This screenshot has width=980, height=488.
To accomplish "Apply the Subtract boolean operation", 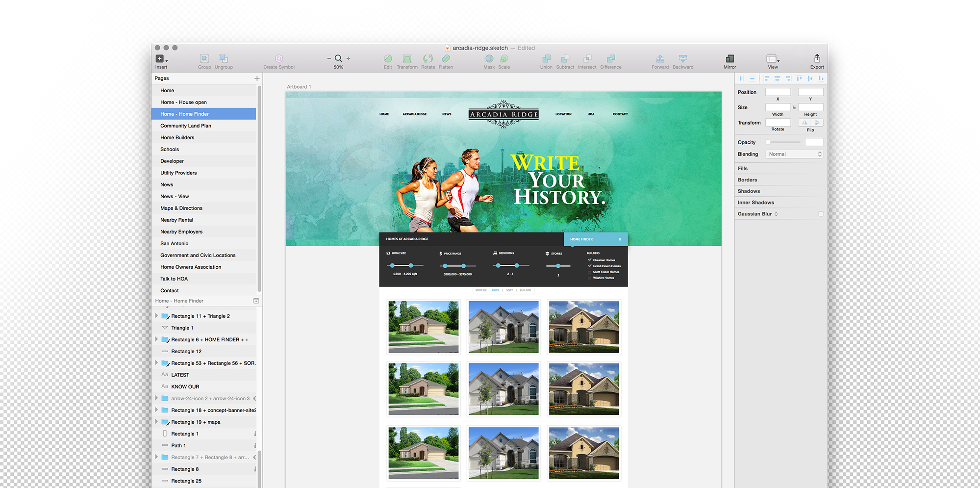I will click(x=565, y=58).
